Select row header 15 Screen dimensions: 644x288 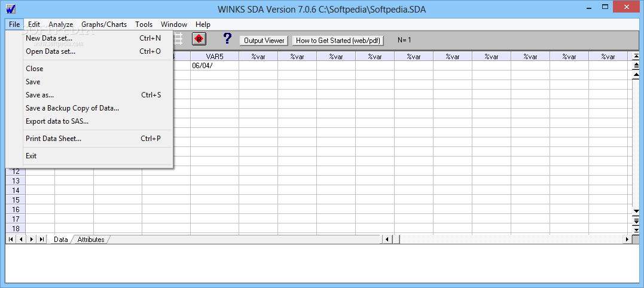click(16, 200)
